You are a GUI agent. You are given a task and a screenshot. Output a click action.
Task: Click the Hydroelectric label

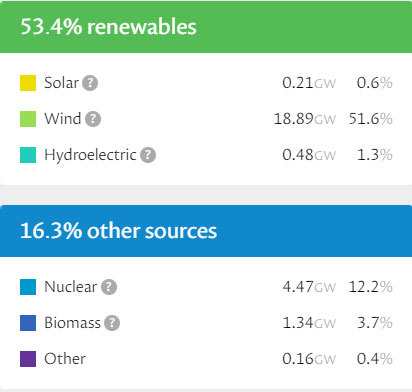coord(90,155)
